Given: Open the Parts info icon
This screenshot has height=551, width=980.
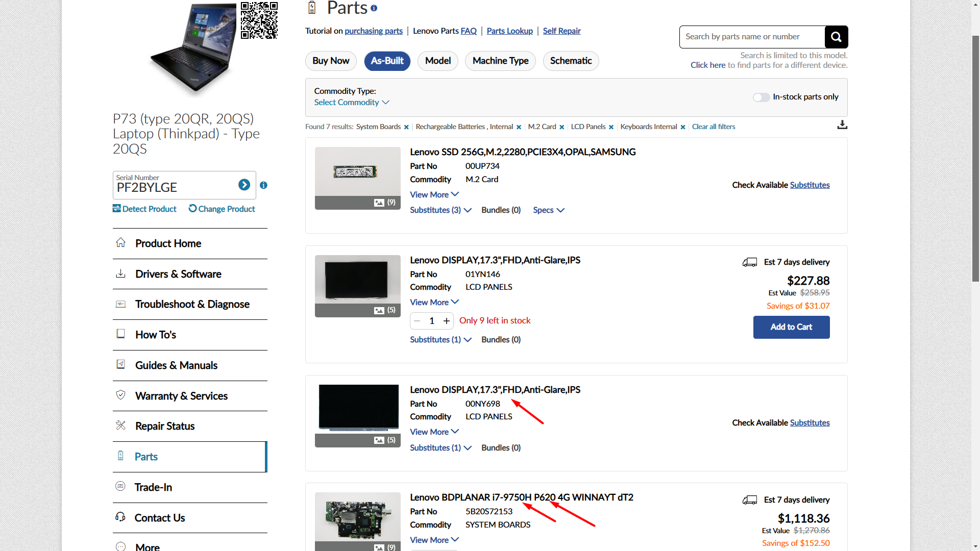Looking at the screenshot, I should pos(374,8).
